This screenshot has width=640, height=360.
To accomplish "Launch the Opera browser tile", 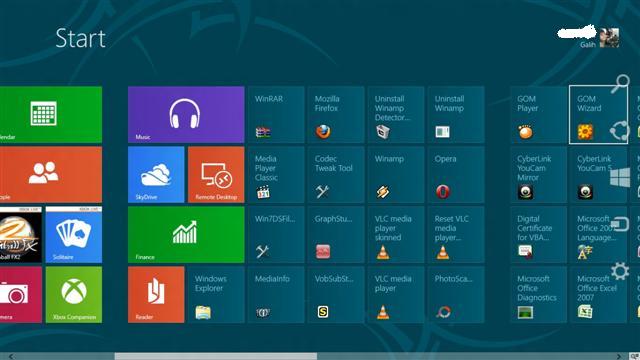I will pos(456,174).
